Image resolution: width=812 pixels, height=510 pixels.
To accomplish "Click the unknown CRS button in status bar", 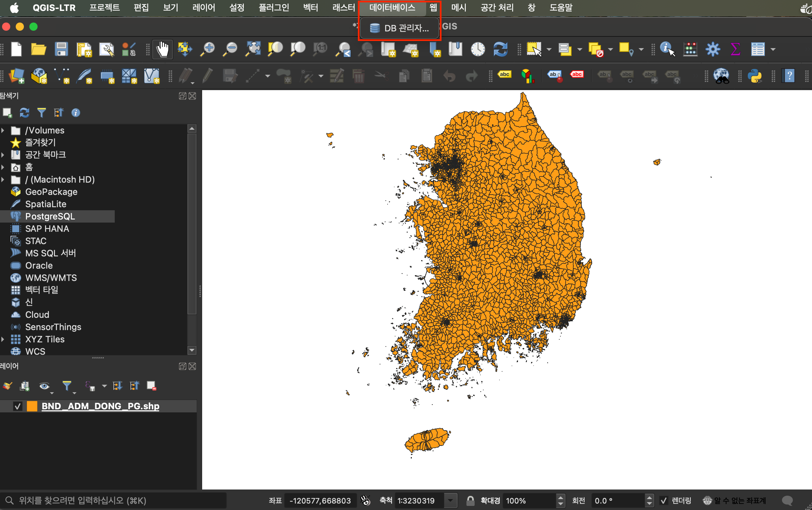I will click(x=734, y=501).
